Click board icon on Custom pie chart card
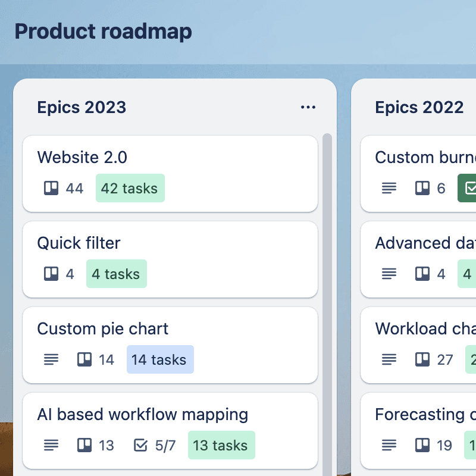The width and height of the screenshot is (476, 476). 84,359
